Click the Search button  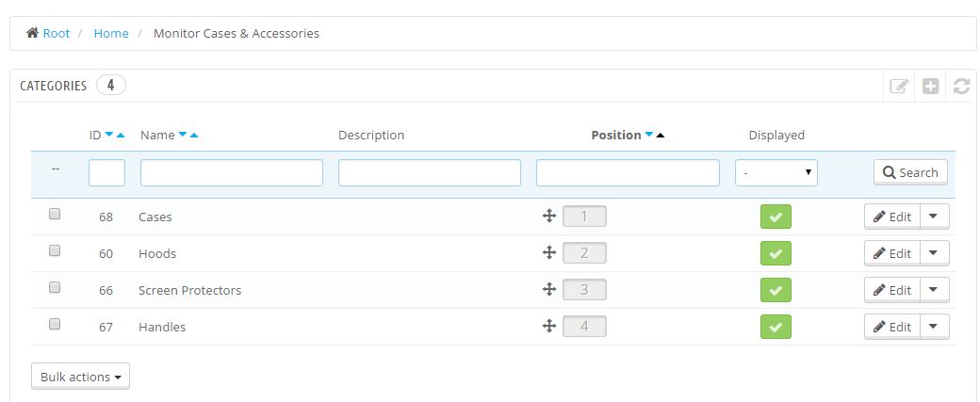[910, 172]
